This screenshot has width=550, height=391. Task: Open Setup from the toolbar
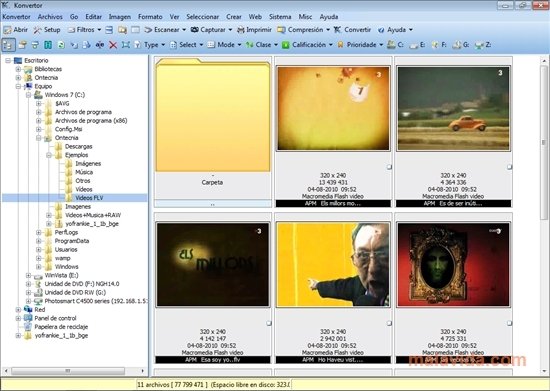pyautogui.click(x=47, y=30)
